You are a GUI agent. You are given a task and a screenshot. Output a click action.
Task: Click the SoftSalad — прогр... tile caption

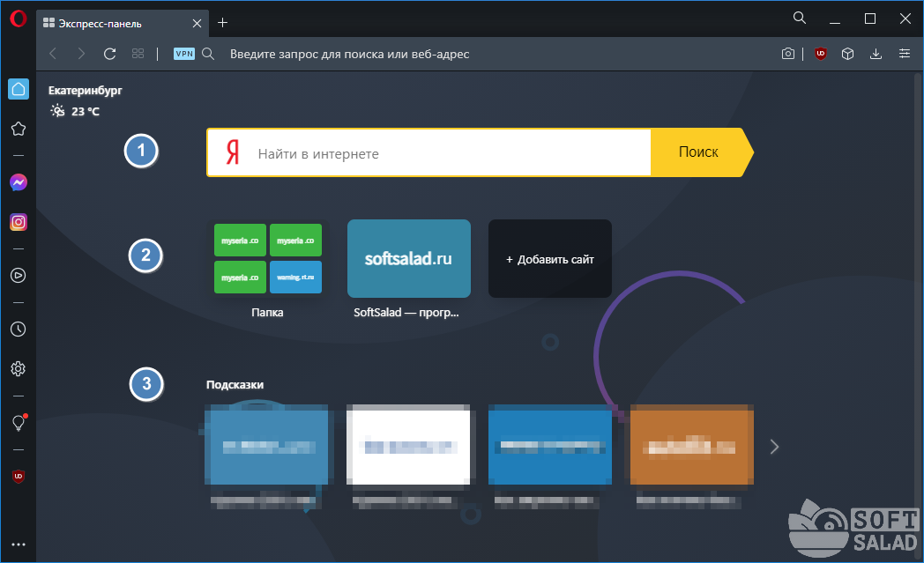[x=406, y=313]
